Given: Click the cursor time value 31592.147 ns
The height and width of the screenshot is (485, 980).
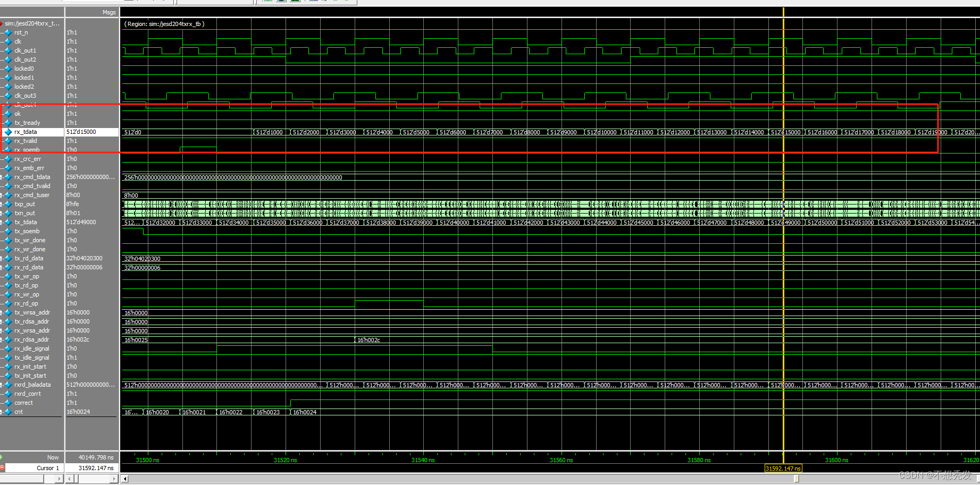Looking at the screenshot, I should (96, 468).
